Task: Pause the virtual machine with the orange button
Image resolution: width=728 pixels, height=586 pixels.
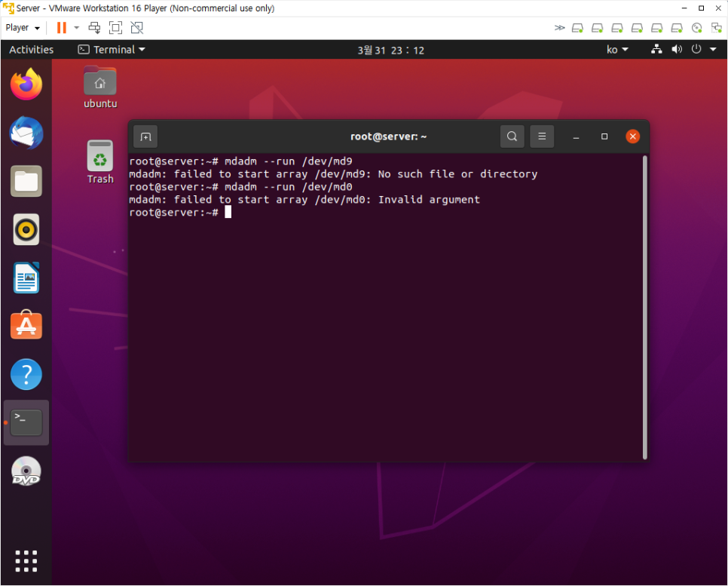Action: pos(61,28)
